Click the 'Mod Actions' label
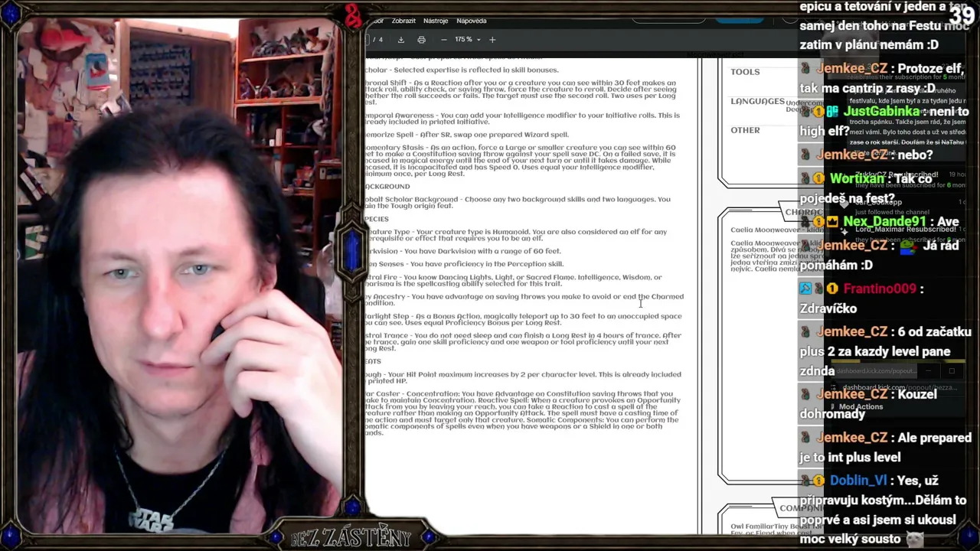Viewport: 980px width, 551px height. (x=861, y=407)
